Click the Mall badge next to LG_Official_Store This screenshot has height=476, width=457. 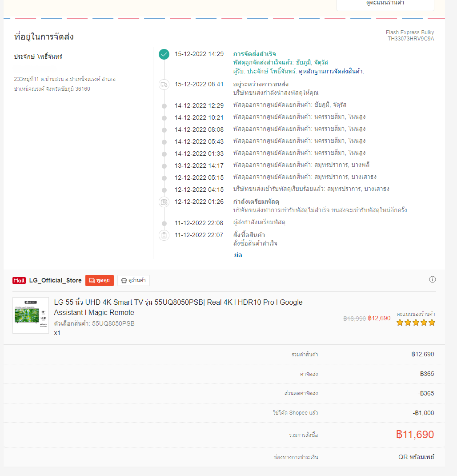pos(19,281)
